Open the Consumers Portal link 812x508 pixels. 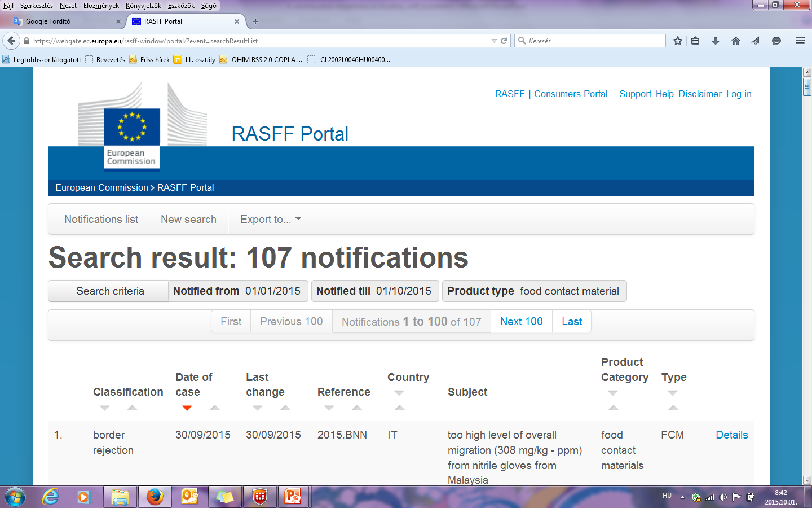(x=571, y=94)
